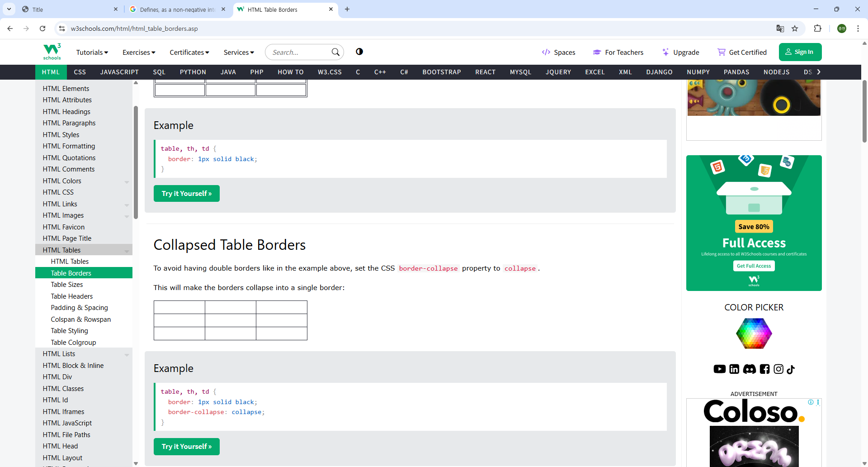This screenshot has width=868, height=467.
Task: Click the search magnifier icon
Action: pos(335,52)
